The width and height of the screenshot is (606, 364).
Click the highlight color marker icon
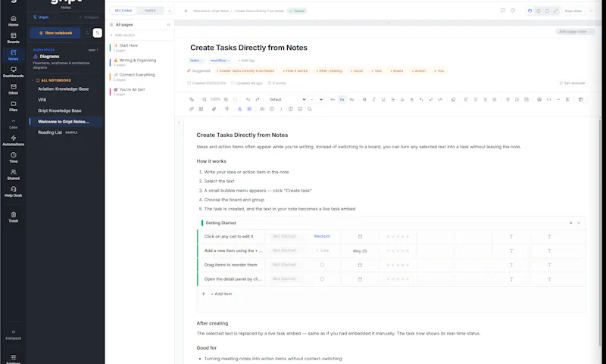point(402,100)
